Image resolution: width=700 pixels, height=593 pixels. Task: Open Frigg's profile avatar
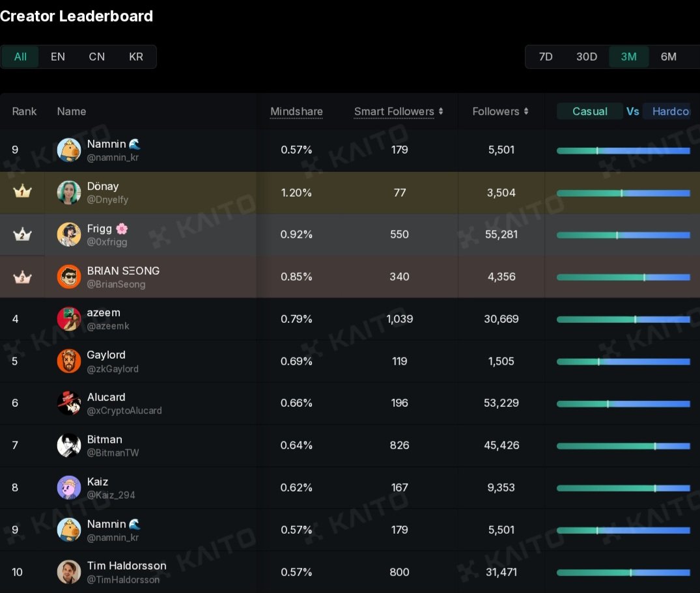click(x=69, y=234)
